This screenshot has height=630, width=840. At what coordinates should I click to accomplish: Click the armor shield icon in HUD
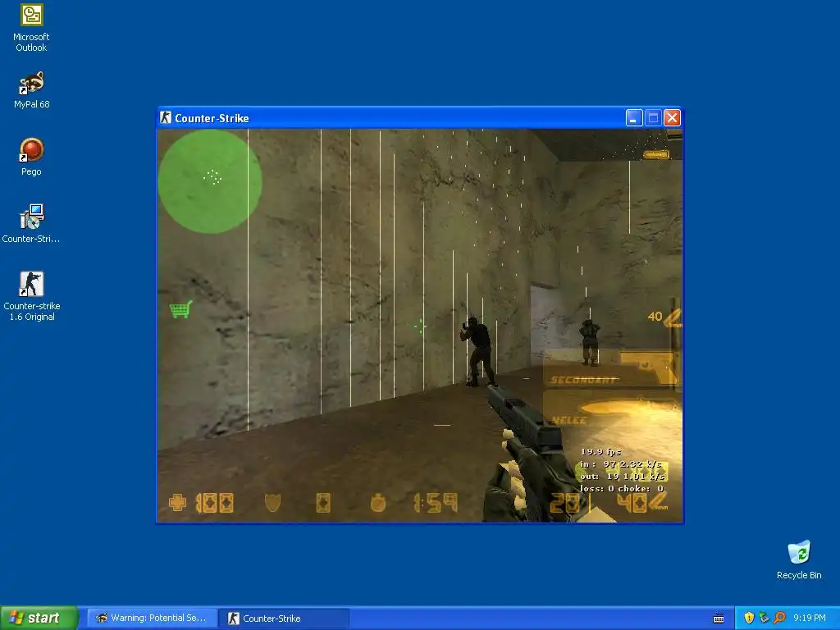coord(272,503)
